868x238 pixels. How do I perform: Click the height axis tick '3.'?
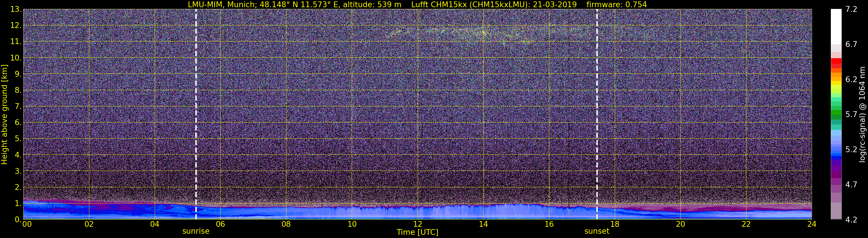tap(18, 171)
